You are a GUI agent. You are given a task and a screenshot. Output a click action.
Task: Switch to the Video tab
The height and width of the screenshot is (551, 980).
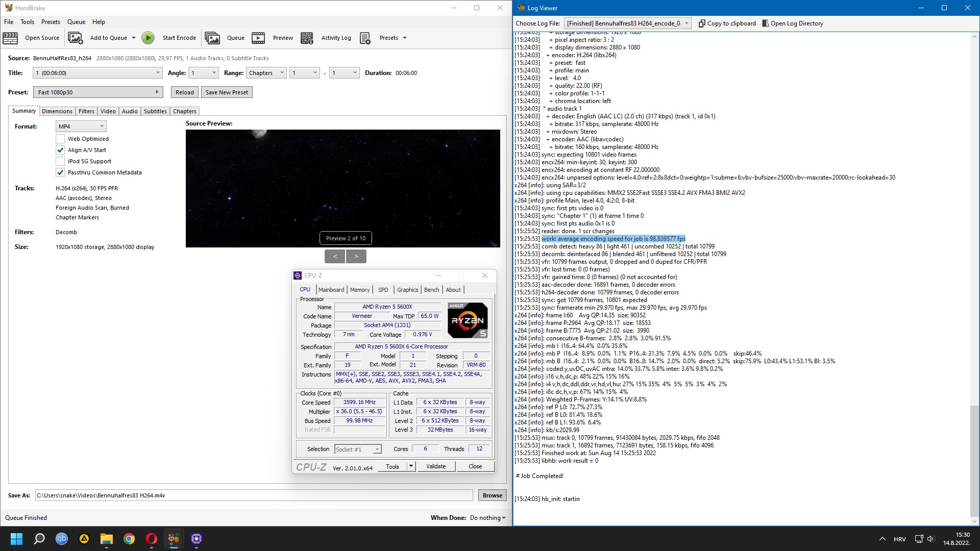pyautogui.click(x=108, y=111)
